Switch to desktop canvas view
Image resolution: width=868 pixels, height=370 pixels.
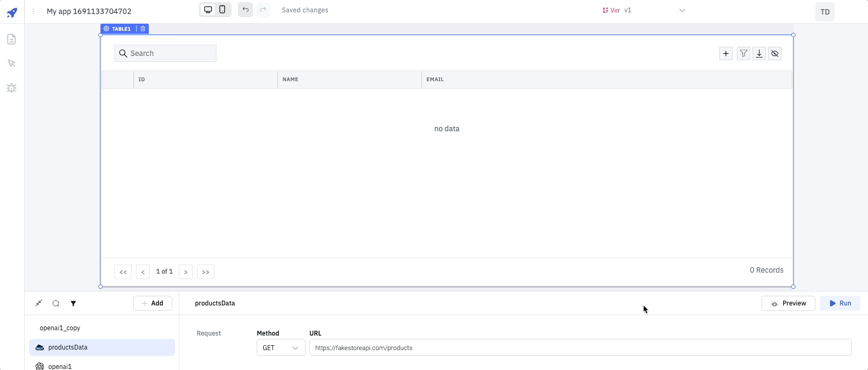click(x=208, y=10)
